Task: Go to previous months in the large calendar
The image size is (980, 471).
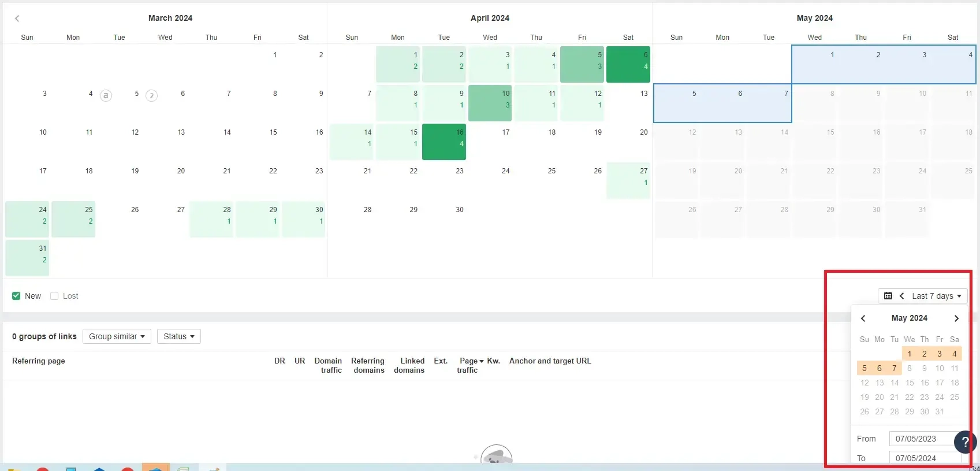Action: [17, 18]
